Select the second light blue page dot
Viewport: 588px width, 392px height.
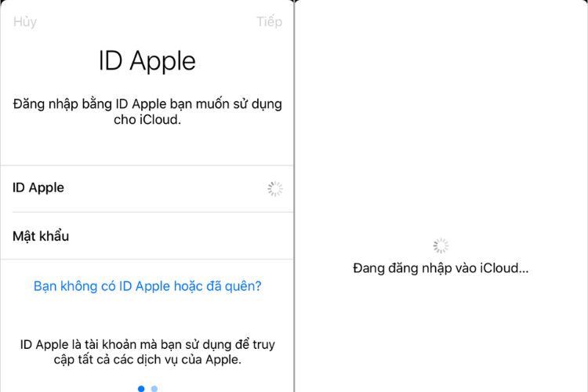(154, 389)
